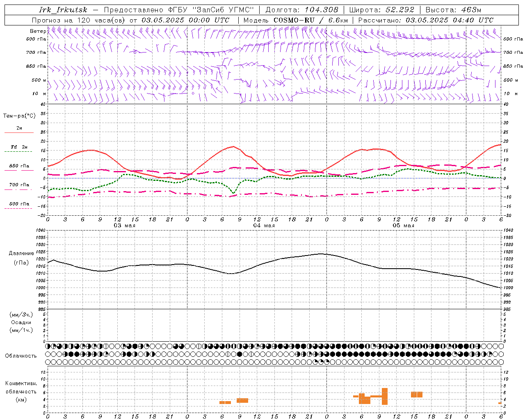525x420 pixels.
Task: Click the tallest orange convective cloud bar on 05 мая
Action: (x=385, y=396)
